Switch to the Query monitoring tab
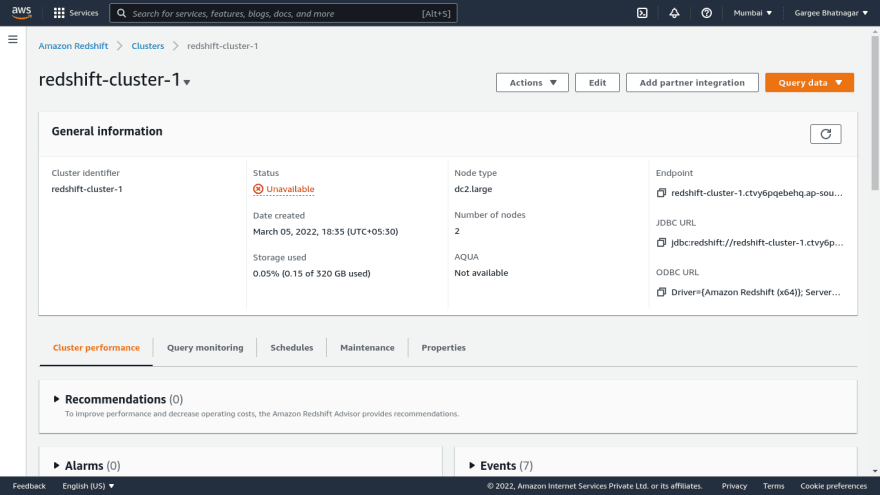 coord(205,348)
